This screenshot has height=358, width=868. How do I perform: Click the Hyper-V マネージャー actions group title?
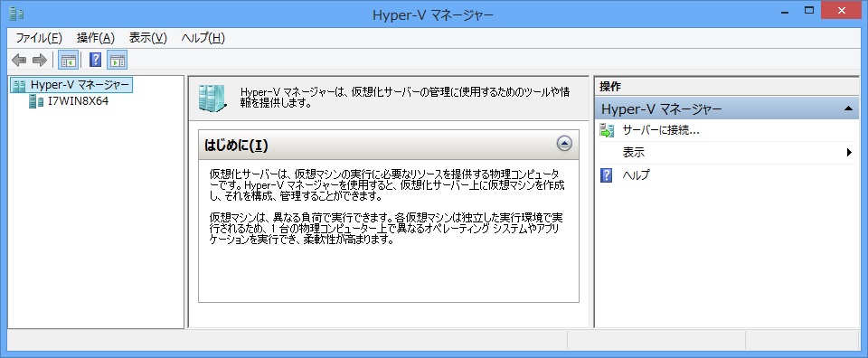point(662,109)
